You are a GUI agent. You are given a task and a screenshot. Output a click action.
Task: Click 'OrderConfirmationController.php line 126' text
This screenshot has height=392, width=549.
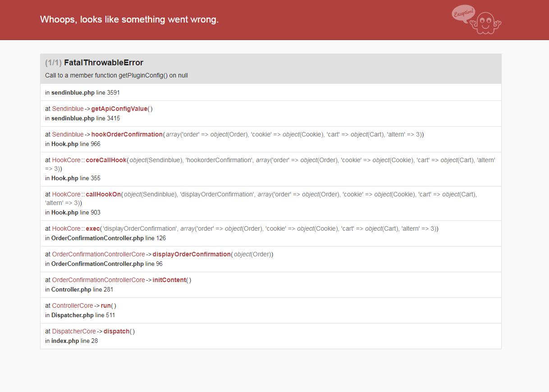pos(109,238)
